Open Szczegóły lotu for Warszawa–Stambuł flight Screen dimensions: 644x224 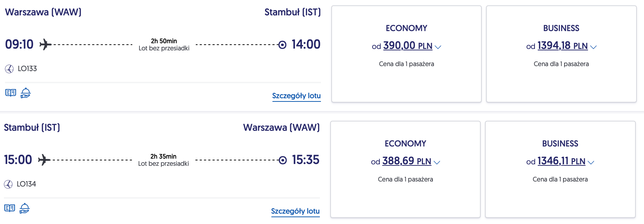point(296,96)
